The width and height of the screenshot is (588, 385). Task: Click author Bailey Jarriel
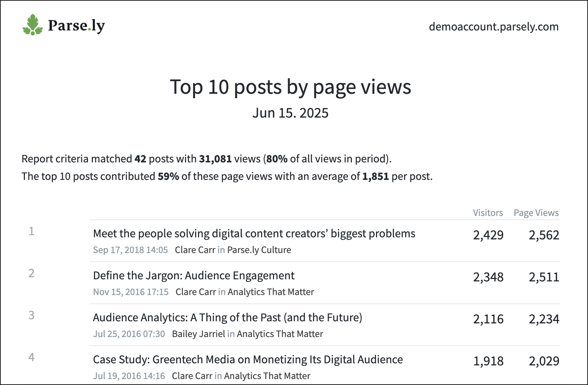[x=198, y=334]
